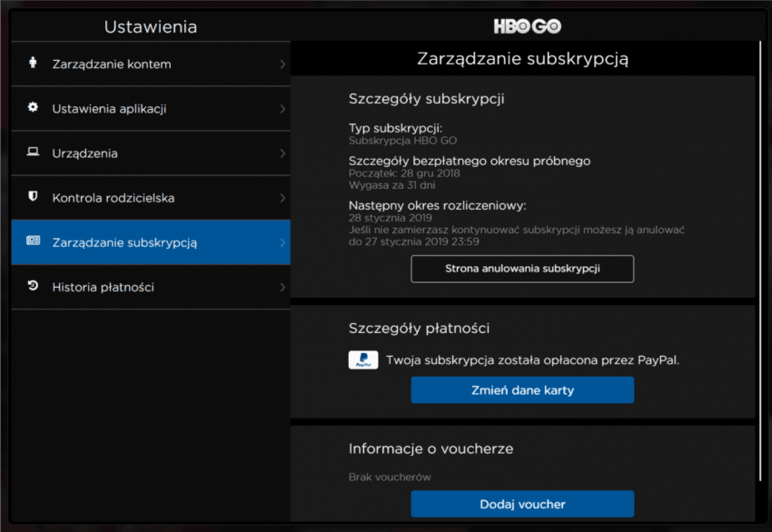Click the chevron next to Kontrola rodzicielska
This screenshot has height=532, width=772.
coord(282,198)
